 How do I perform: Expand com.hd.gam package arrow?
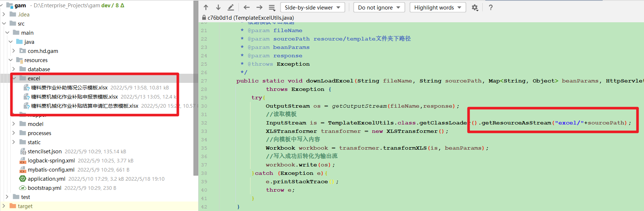tap(14, 51)
